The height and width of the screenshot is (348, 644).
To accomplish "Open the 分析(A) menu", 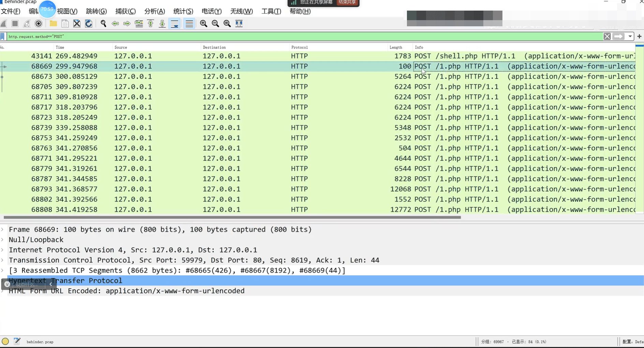I will [155, 11].
